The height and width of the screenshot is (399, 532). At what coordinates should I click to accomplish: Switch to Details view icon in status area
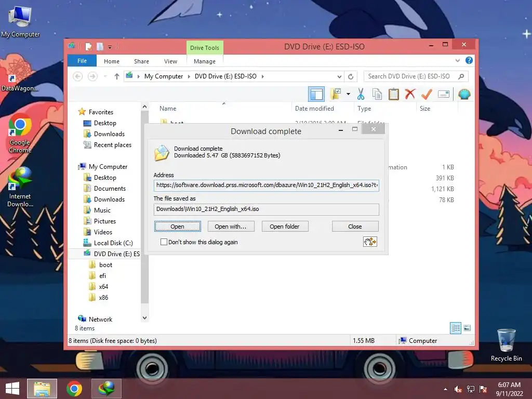pyautogui.click(x=456, y=328)
